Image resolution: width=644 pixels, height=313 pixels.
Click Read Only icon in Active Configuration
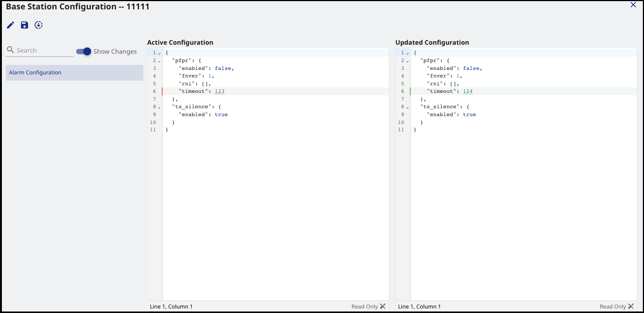[x=383, y=306]
